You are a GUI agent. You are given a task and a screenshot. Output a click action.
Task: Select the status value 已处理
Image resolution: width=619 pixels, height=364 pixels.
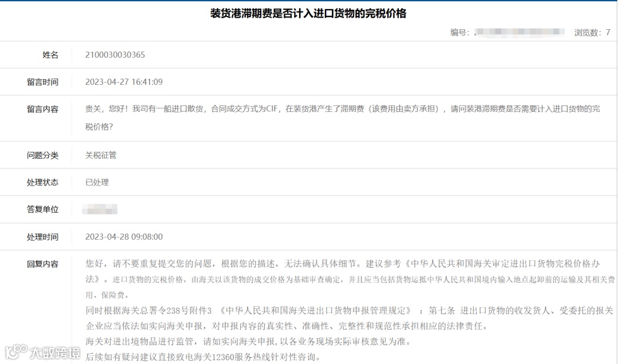(97, 182)
